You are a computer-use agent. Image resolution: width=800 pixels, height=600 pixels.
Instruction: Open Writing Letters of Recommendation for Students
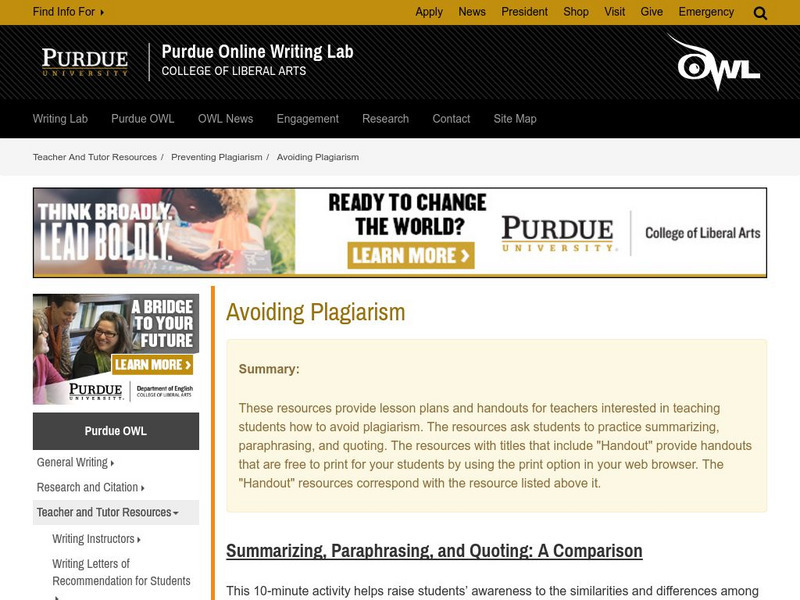(x=121, y=572)
